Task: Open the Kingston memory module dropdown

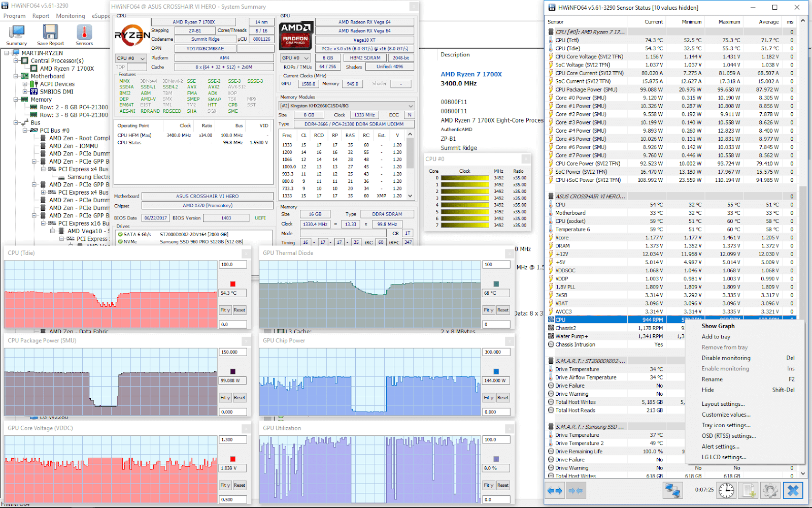Action: tap(347, 106)
